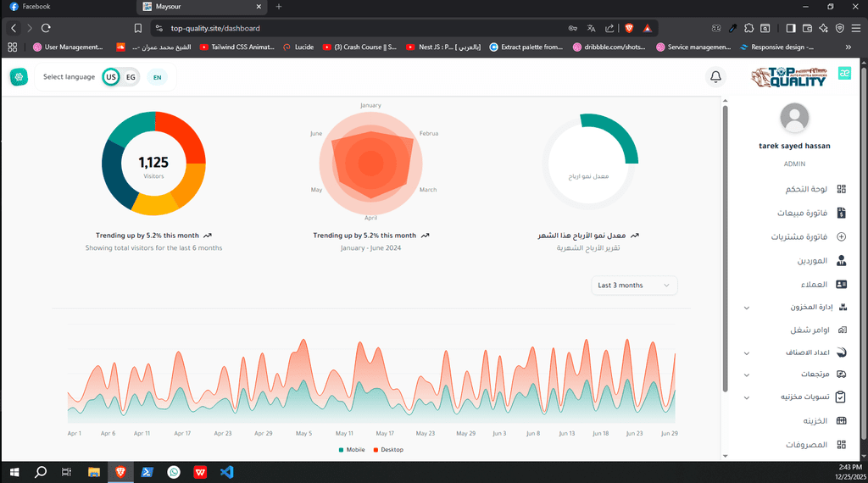Image resolution: width=868 pixels, height=483 pixels.
Task: Expand إدارة المخزون inventory menu
Action: 747,308
